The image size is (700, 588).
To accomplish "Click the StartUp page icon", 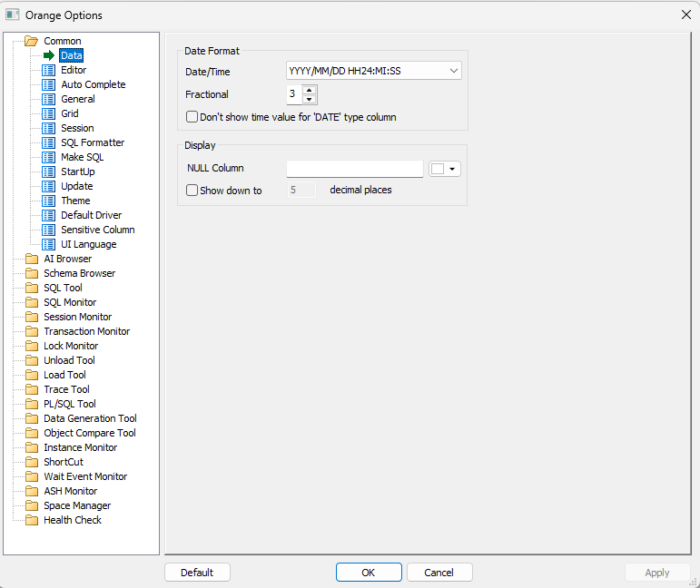I will click(48, 171).
